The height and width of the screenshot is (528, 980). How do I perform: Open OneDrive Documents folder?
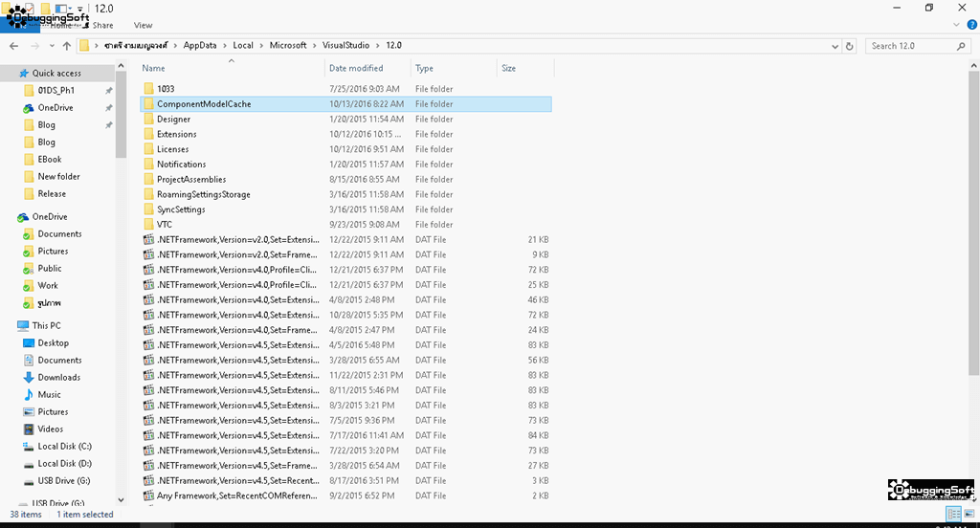click(x=59, y=233)
